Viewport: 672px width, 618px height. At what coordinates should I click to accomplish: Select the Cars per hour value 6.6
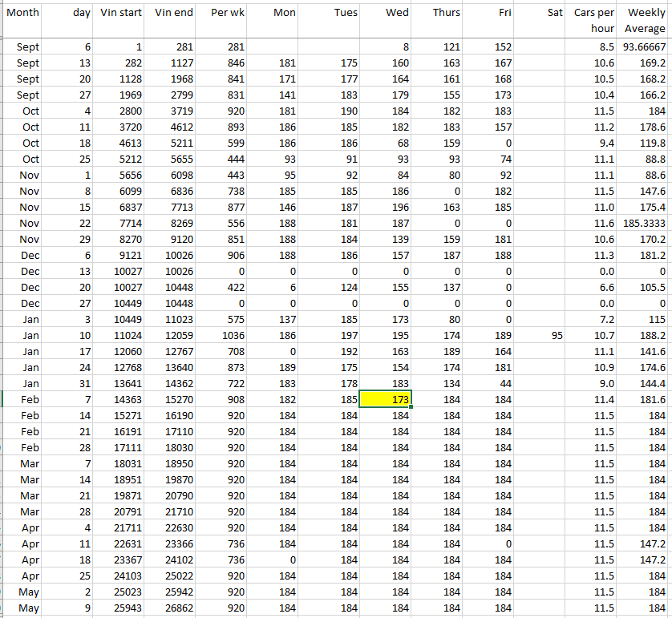click(x=593, y=287)
